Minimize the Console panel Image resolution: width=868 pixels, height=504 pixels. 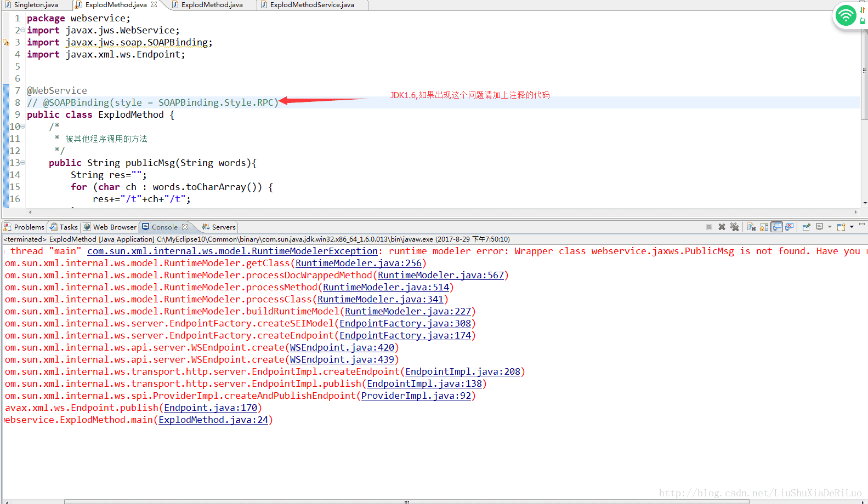[x=862, y=225]
